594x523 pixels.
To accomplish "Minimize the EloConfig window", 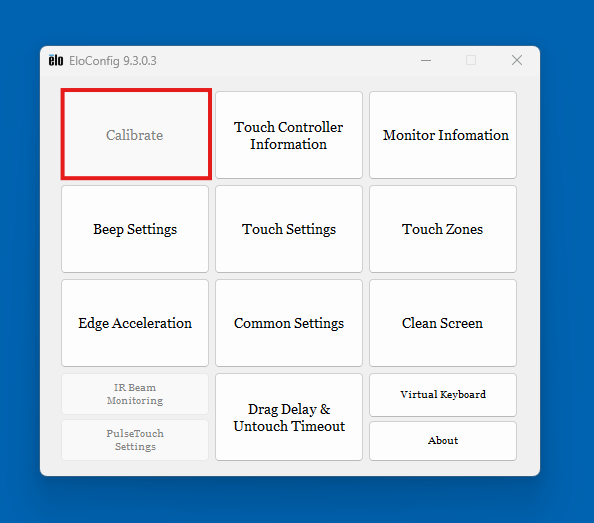I will point(426,60).
